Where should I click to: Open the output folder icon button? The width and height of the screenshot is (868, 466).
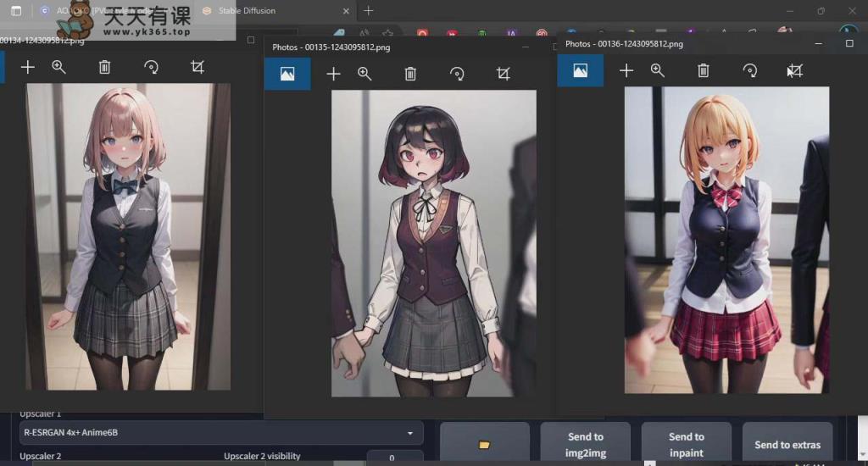tap(484, 445)
